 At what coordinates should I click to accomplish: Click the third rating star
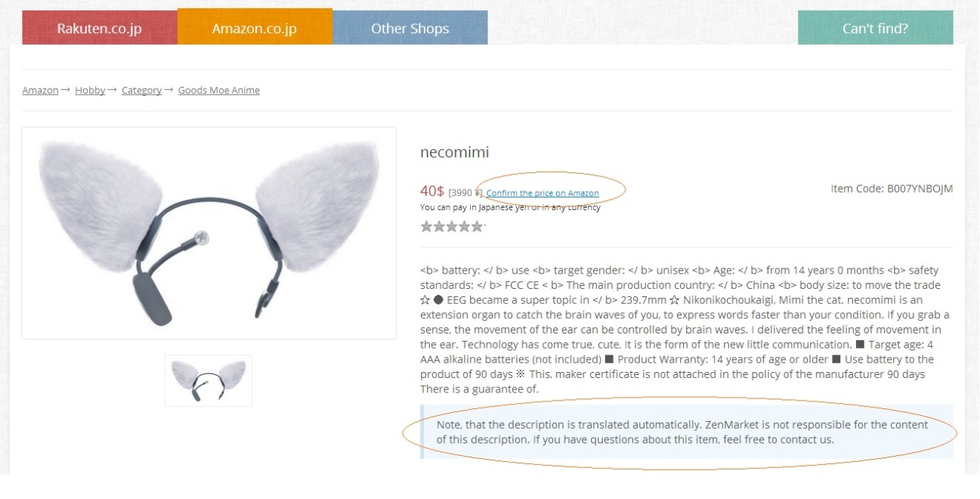[x=452, y=226]
